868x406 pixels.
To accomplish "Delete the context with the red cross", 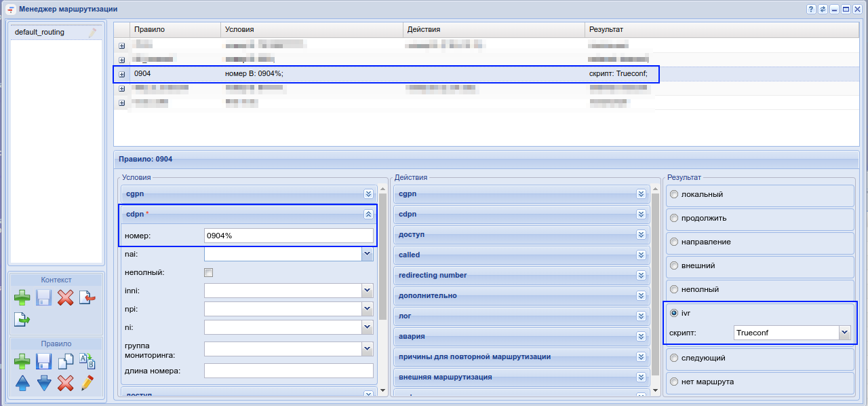I will coord(66,297).
